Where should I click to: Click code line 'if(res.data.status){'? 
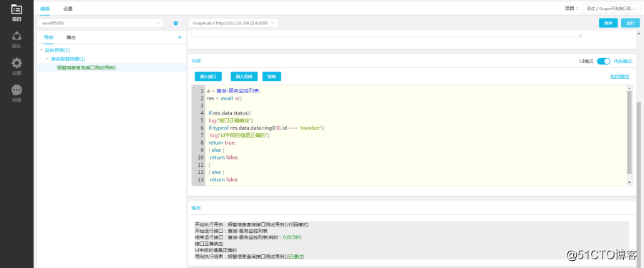pos(230,113)
